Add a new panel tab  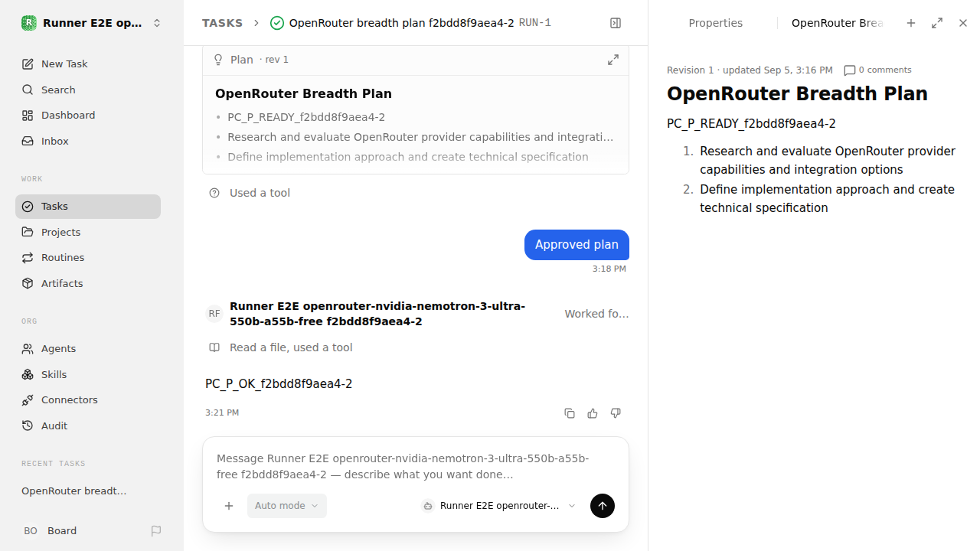click(911, 23)
